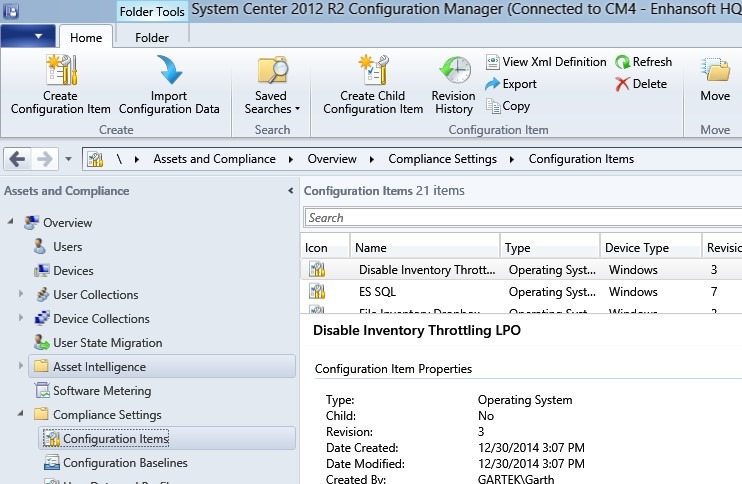Open Saved Searches folder icon
This screenshot has width=742, height=484.
click(x=272, y=71)
